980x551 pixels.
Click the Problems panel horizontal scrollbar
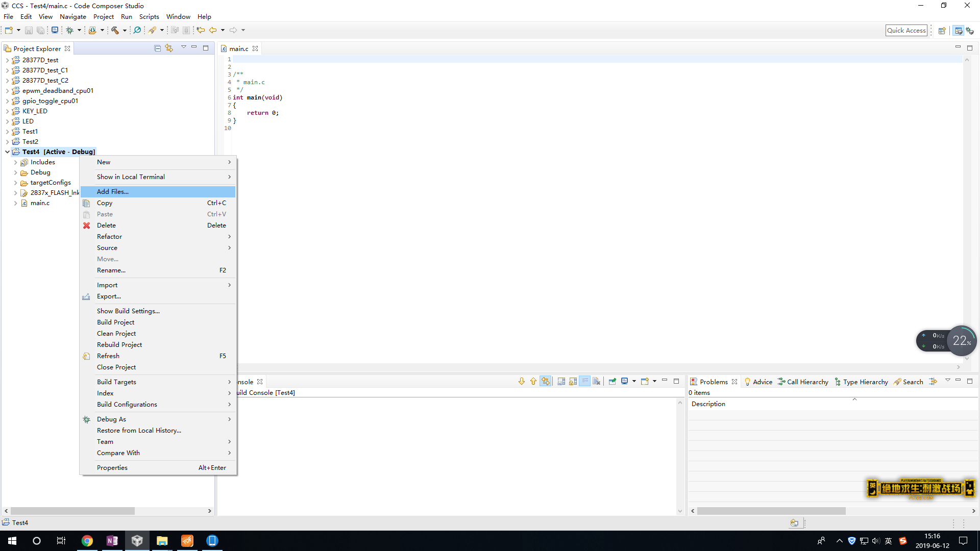771,511
